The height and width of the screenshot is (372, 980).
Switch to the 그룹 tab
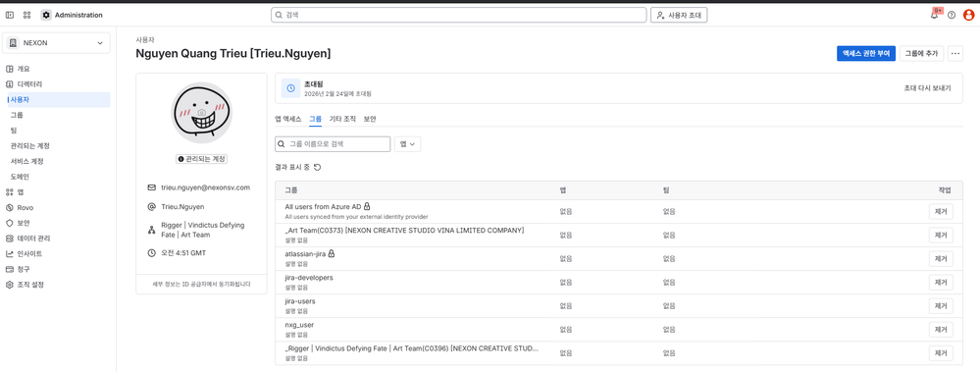point(316,119)
